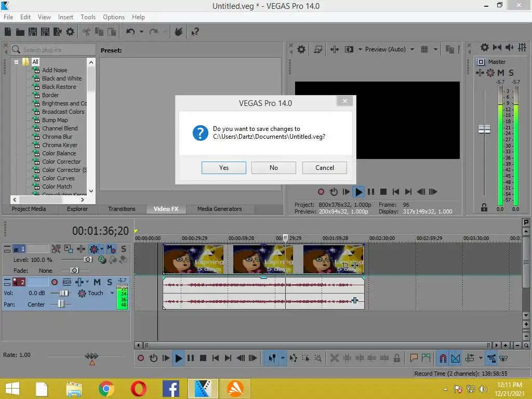The height and width of the screenshot is (399, 532).
Task: Click the preview Play button
Action: (358, 192)
